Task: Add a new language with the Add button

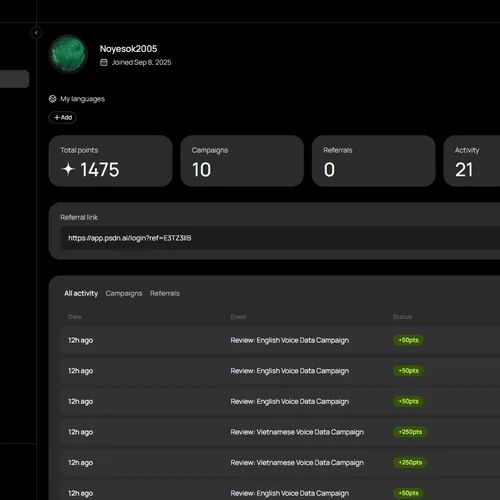Action: 63,117
